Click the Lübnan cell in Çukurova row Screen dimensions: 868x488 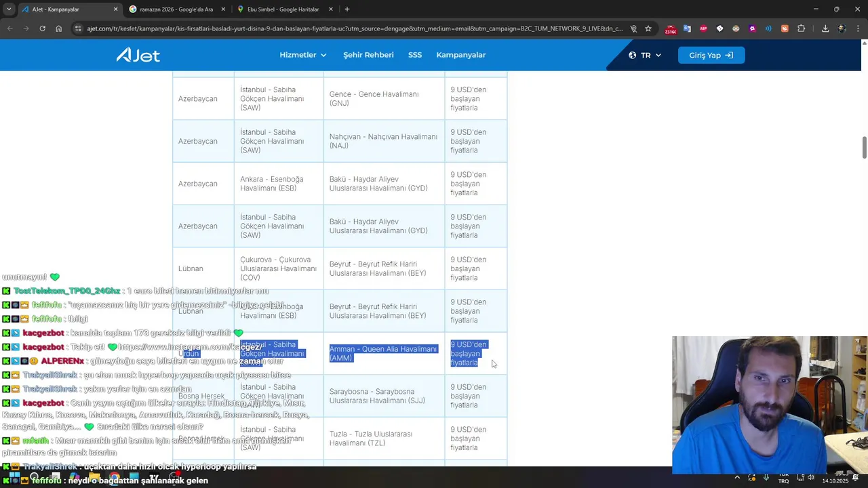pos(203,268)
